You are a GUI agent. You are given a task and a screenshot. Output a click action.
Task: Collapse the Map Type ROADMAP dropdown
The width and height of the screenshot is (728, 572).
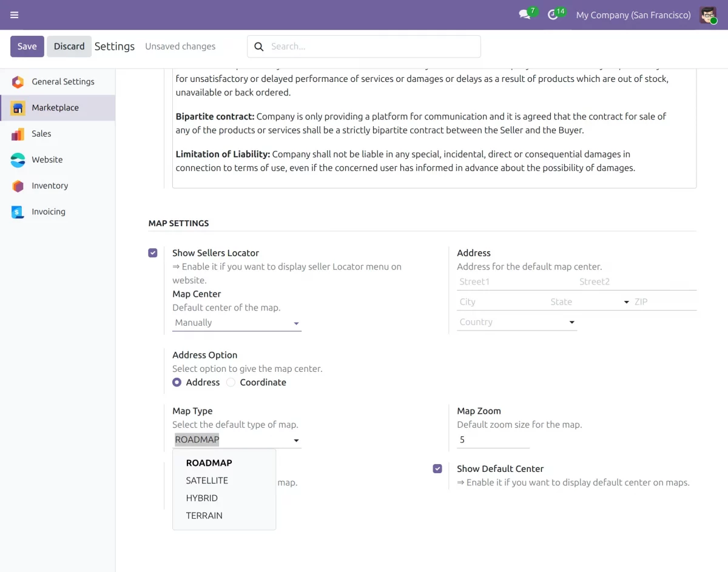[237, 440]
